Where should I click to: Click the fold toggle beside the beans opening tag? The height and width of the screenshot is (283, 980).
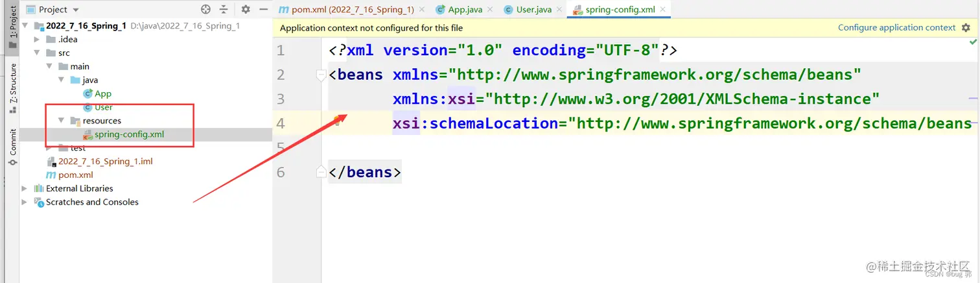coord(321,75)
